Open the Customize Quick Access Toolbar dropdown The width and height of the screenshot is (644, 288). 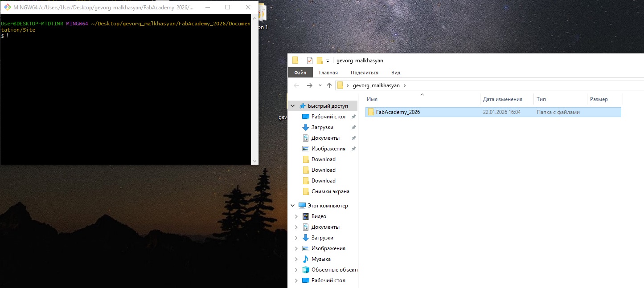click(x=328, y=61)
